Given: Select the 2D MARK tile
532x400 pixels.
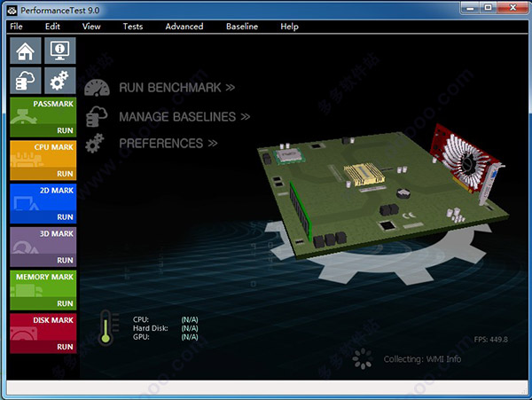Looking at the screenshot, I should tap(43, 198).
